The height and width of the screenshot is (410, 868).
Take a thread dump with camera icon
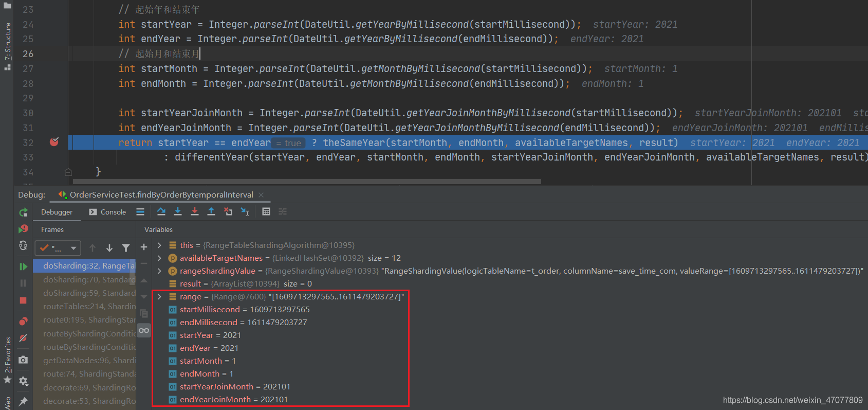pos(23,360)
